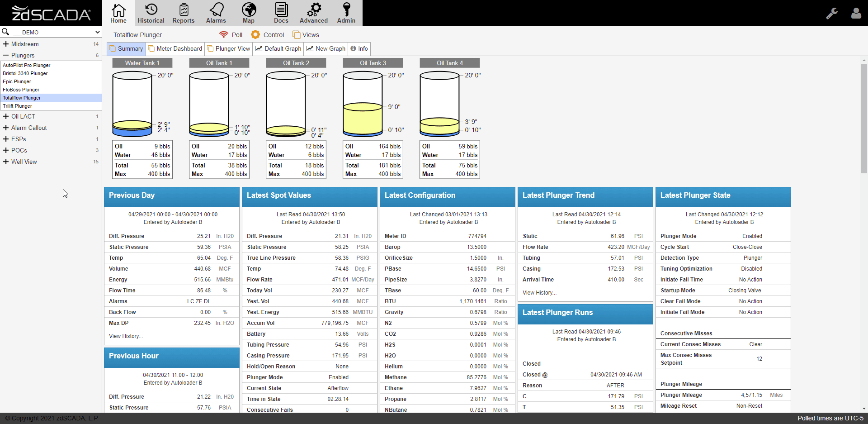Viewport: 868px width, 424px height.
Task: Open the wrench settings icon
Action: (832, 13)
